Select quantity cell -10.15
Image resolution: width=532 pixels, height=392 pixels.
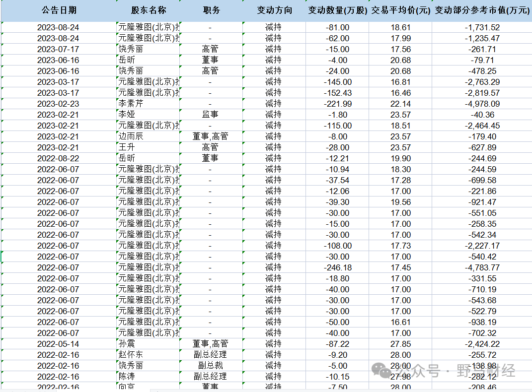pos(338,377)
